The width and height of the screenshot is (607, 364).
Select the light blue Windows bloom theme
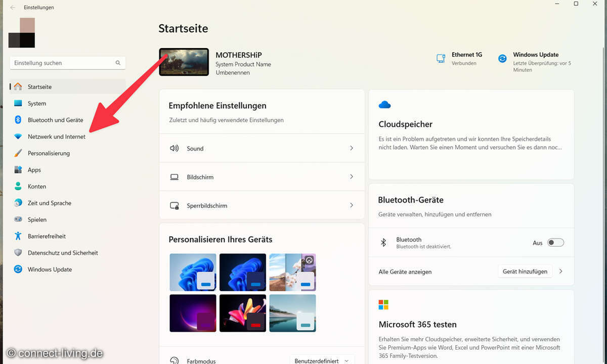coord(193,272)
